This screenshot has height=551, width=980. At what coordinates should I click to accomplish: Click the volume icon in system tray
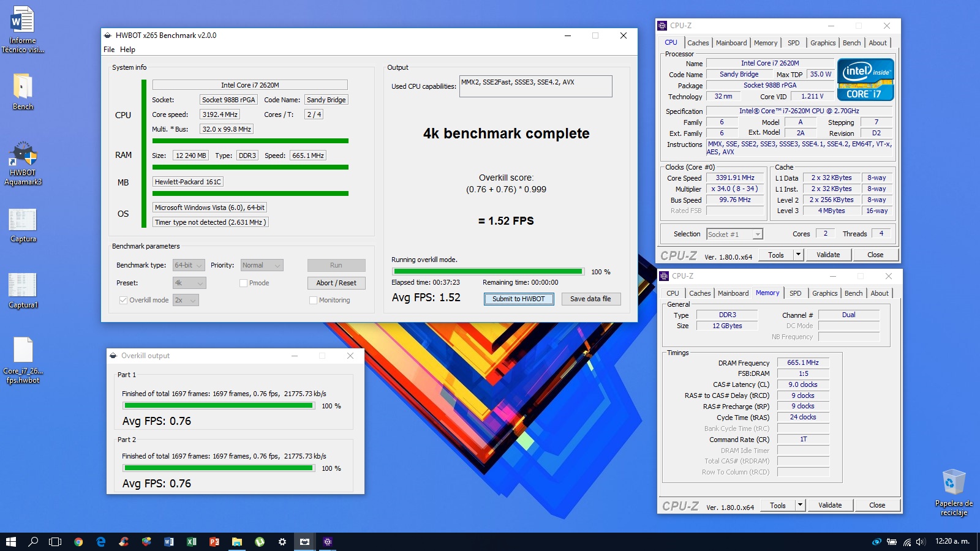click(921, 542)
